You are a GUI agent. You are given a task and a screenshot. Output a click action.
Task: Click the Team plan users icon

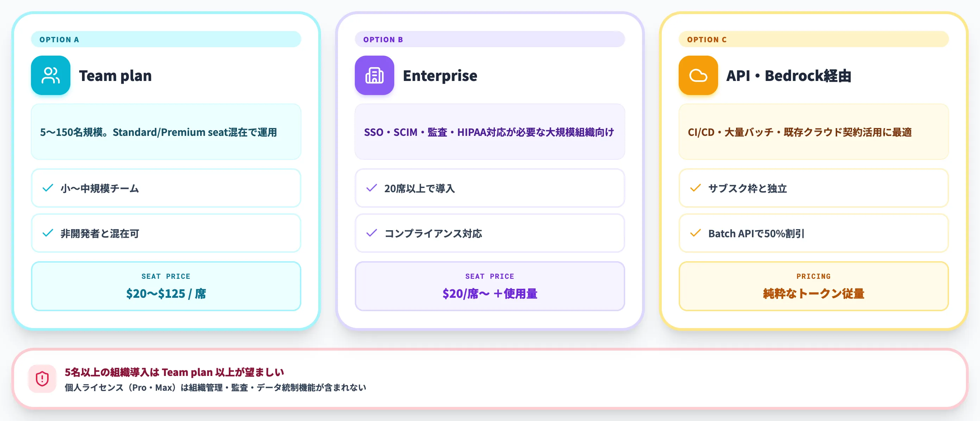(x=51, y=75)
